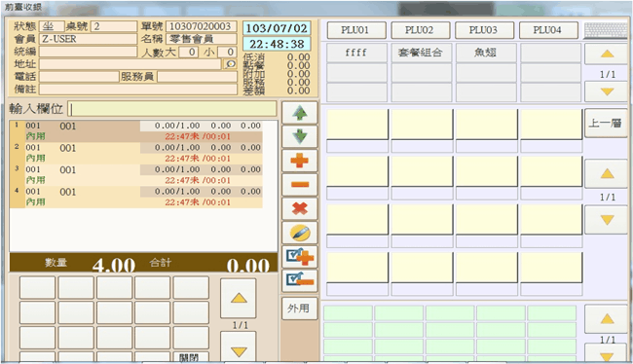The width and height of the screenshot is (633, 364).
Task: Select order line 3 in the list
Action: click(x=136, y=175)
